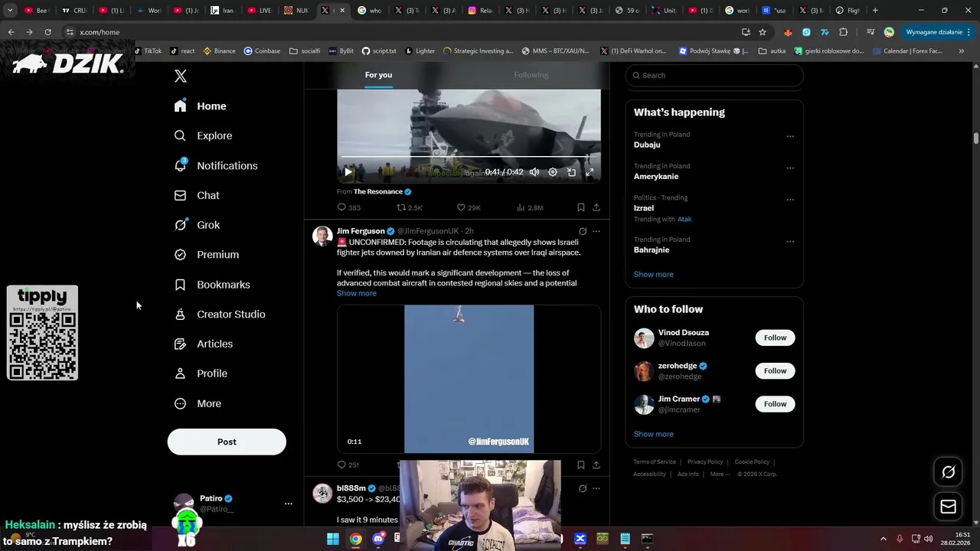The height and width of the screenshot is (551, 980).
Task: Like the post with 29K likes
Action: (x=469, y=207)
